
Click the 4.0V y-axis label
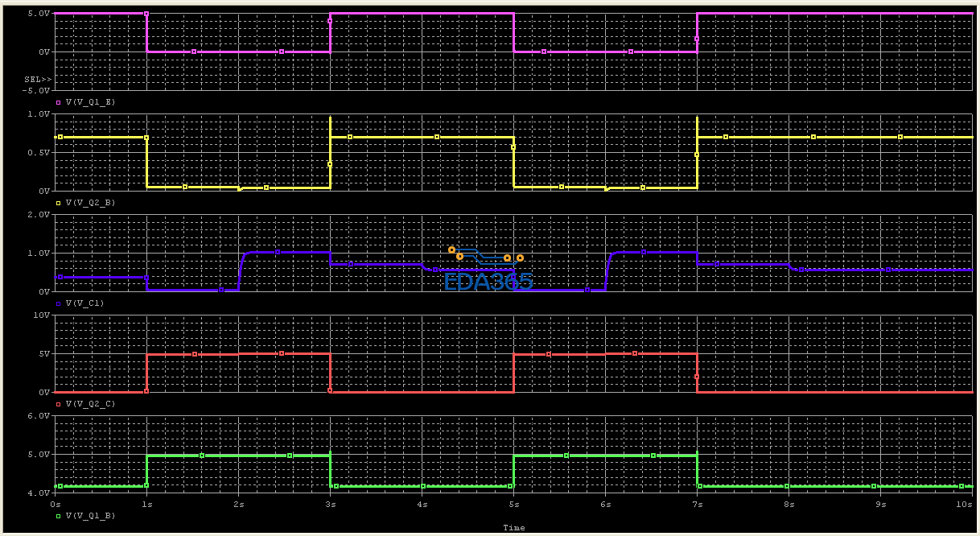pyautogui.click(x=39, y=493)
